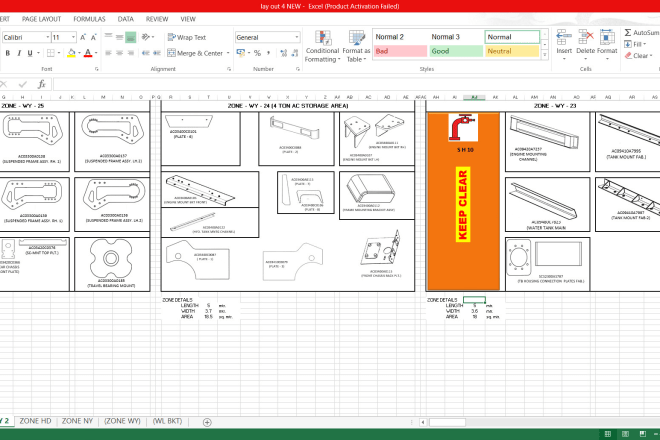Switch to ZONE HD sheet tab

35,421
